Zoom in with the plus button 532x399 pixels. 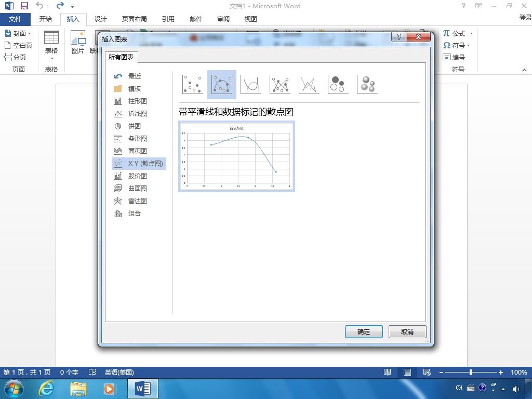coord(500,373)
